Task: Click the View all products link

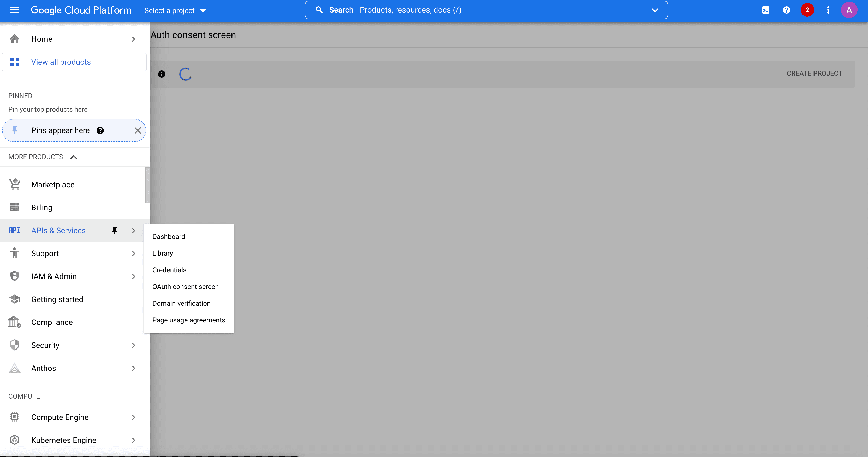Action: (x=61, y=62)
